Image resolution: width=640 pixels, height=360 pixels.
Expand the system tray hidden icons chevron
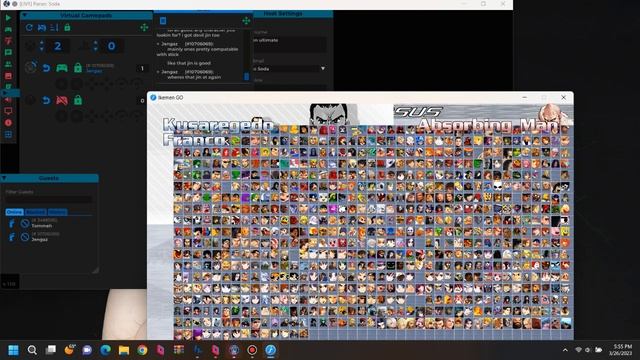point(565,350)
